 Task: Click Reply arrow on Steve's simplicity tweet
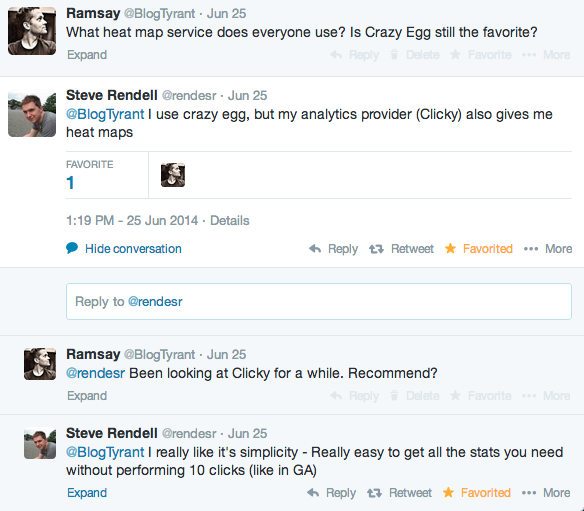click(x=313, y=493)
